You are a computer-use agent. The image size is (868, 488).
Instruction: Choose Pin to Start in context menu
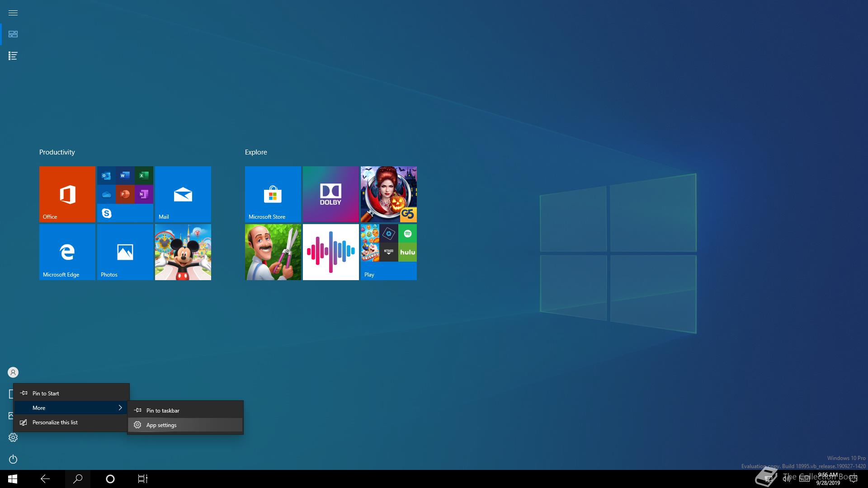pyautogui.click(x=46, y=393)
